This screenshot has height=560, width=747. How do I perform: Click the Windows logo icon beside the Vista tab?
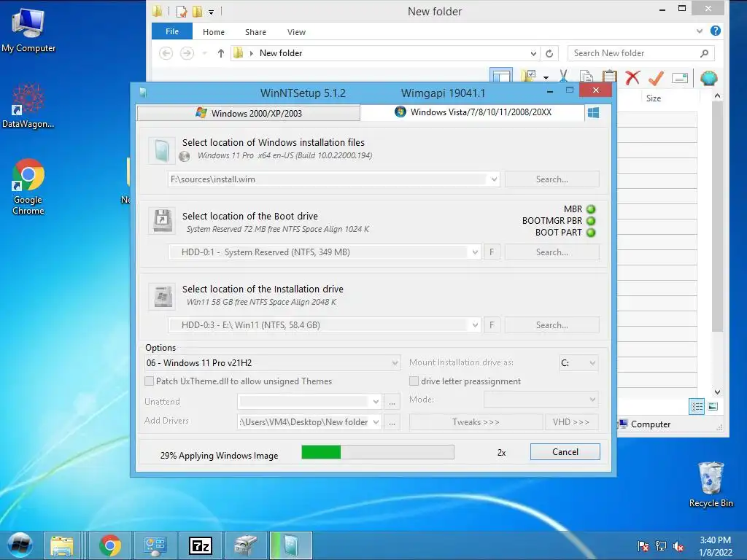(593, 113)
